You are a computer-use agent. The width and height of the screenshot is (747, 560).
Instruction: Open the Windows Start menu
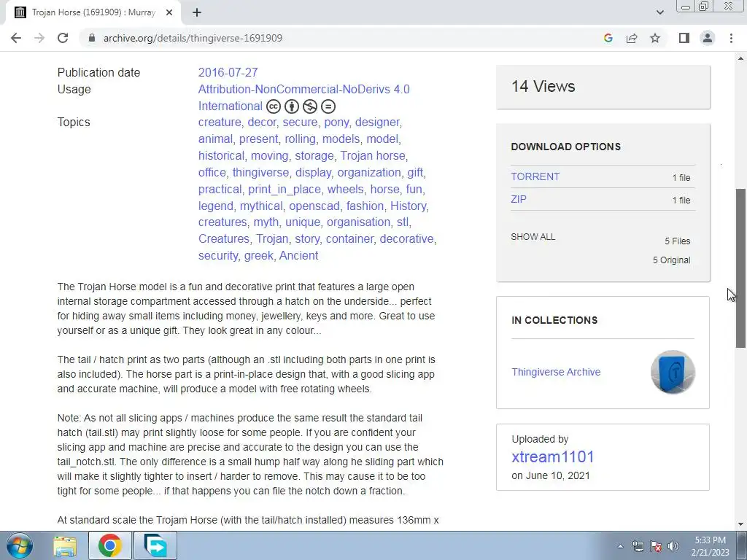[20, 545]
